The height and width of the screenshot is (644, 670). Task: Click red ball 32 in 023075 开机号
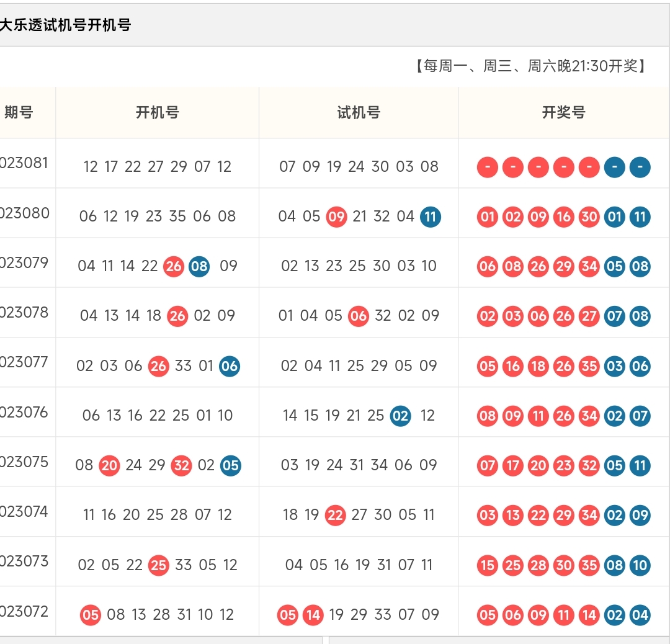coord(182,465)
